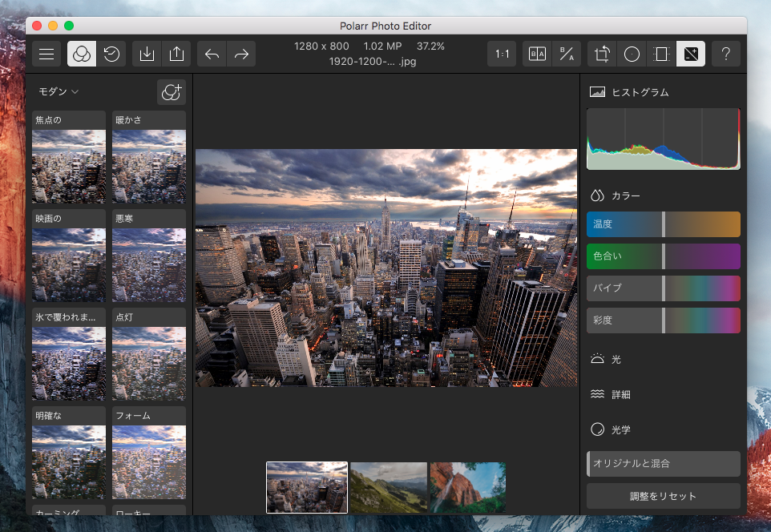
Task: Click the export/share photo icon
Action: [176, 54]
